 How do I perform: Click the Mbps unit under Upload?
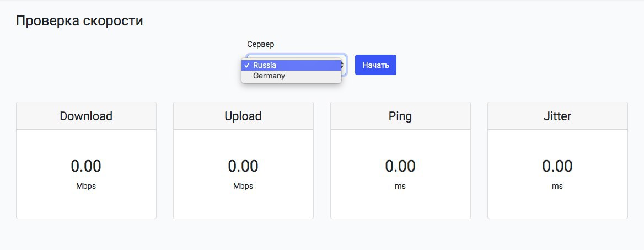click(243, 186)
